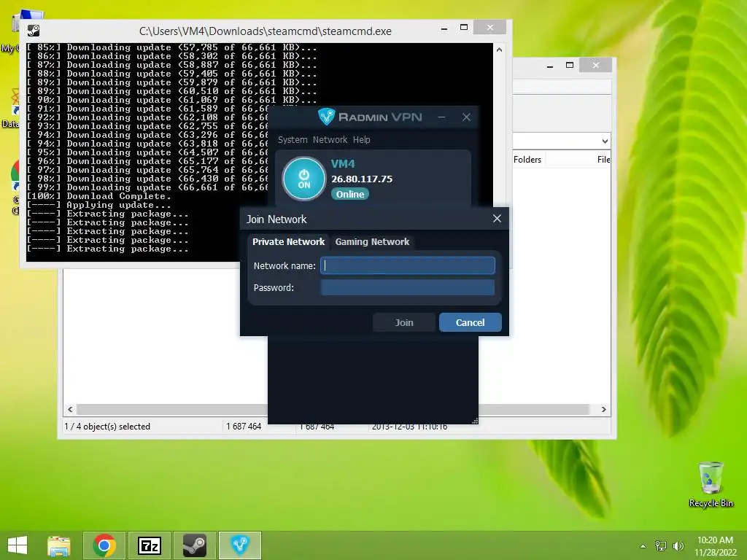The height and width of the screenshot is (560, 747).
Task: Click the volume speaker tray icon
Action: (678, 546)
